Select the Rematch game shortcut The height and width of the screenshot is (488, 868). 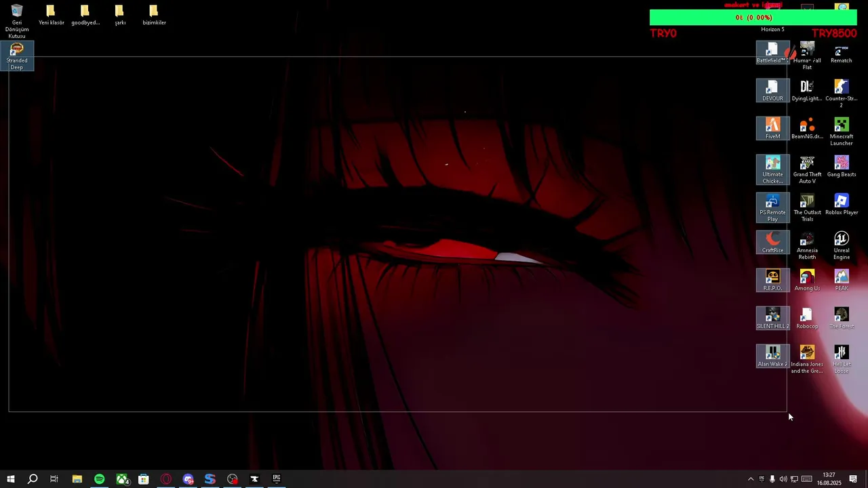point(842,52)
